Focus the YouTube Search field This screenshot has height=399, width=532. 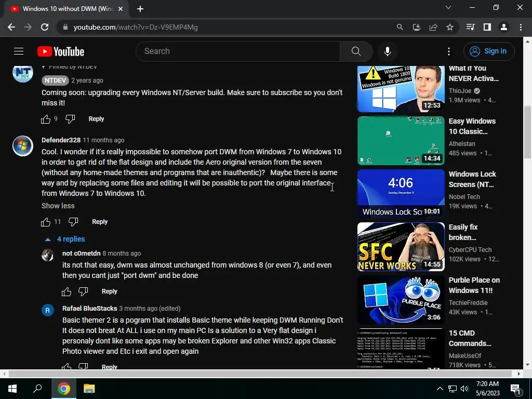click(238, 51)
